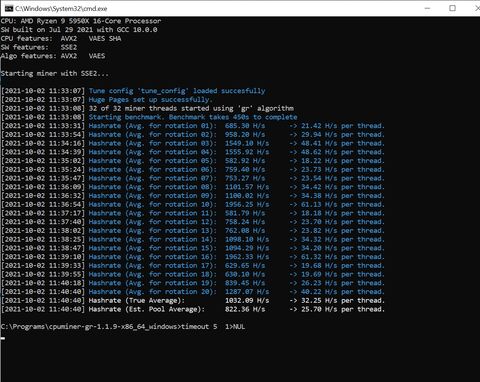Click the '48.41 H/s per thread.' value

click(343, 143)
